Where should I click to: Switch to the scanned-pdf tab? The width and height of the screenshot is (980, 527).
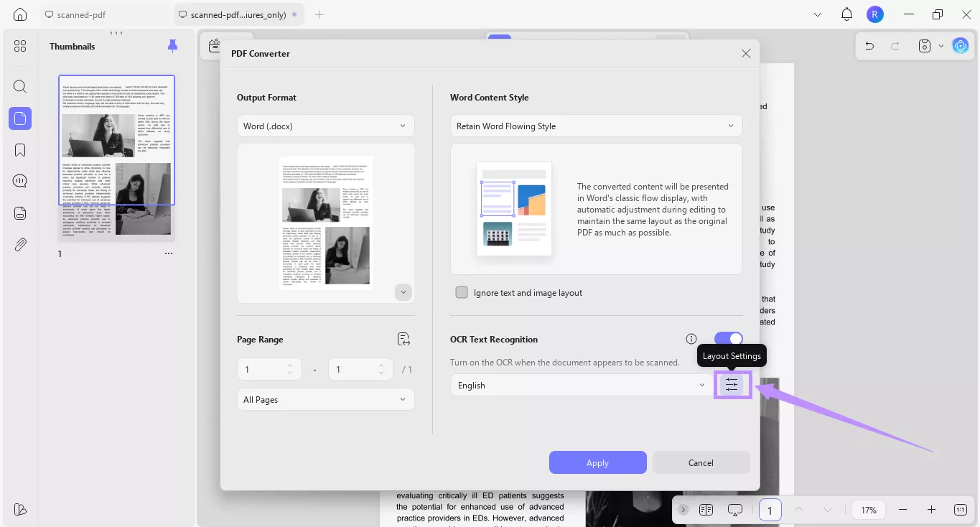[x=76, y=14]
